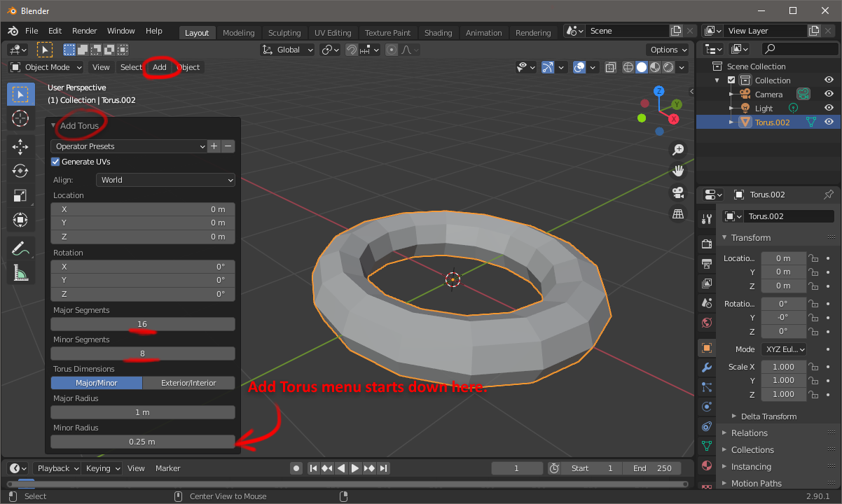The image size is (842, 504).
Task: Open the Object properties tab
Action: [706, 348]
